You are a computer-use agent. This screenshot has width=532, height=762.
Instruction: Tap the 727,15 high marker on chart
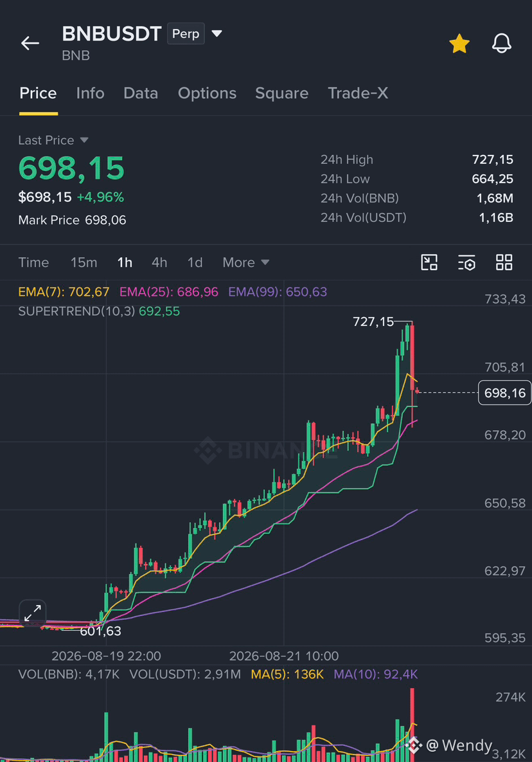pyautogui.click(x=373, y=322)
